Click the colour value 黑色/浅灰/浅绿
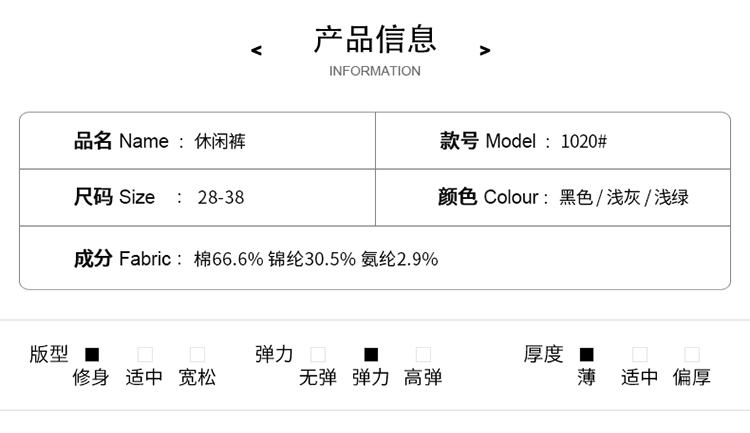The width and height of the screenshot is (750, 433). point(624,197)
